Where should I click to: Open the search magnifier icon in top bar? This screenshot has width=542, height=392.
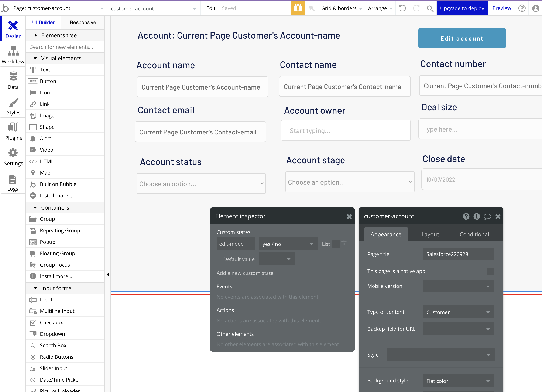coord(430,9)
